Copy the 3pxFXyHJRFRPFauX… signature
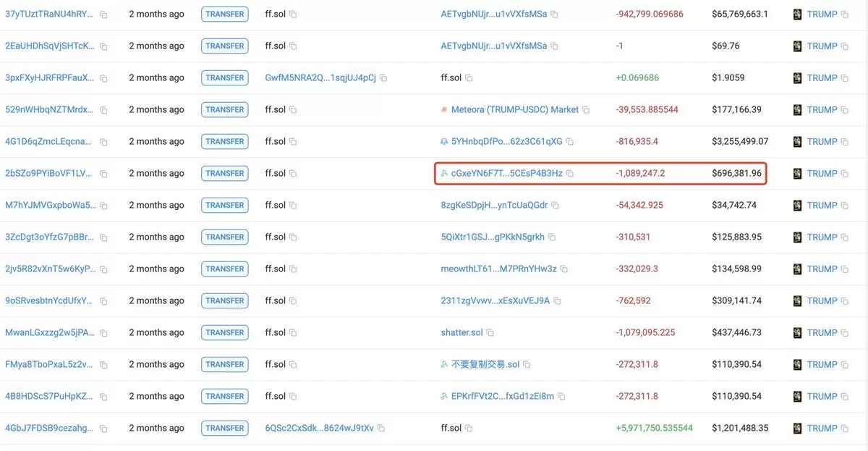Screen dimensions: 868x451 pos(103,78)
